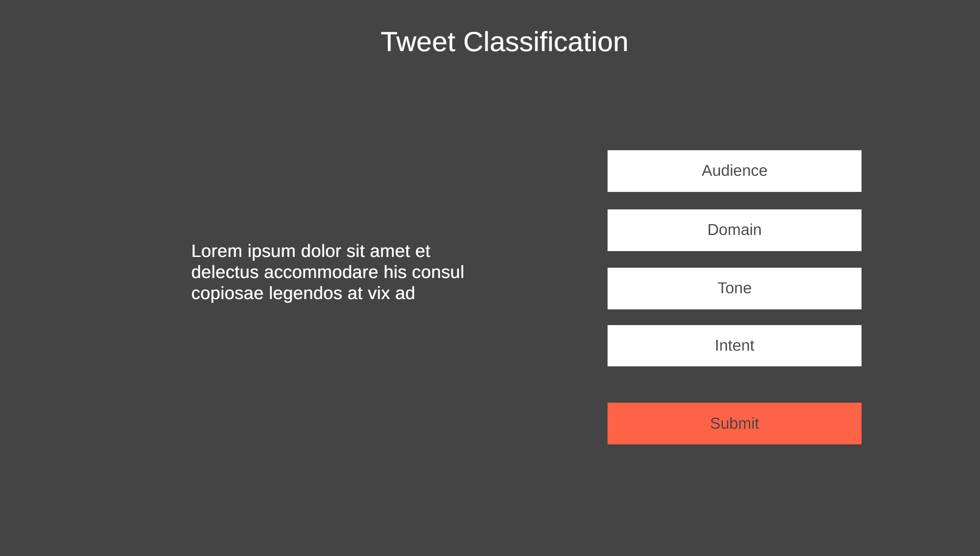Open the Domain category option
This screenshot has height=556, width=980.
tap(734, 230)
